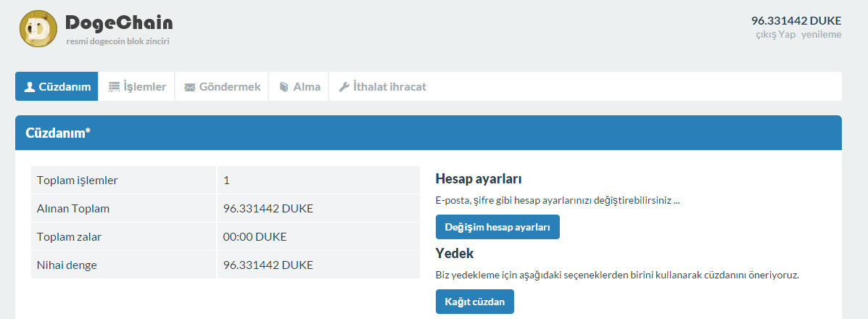
Task: Click the E-posta, şifre description text
Action: coord(558,201)
